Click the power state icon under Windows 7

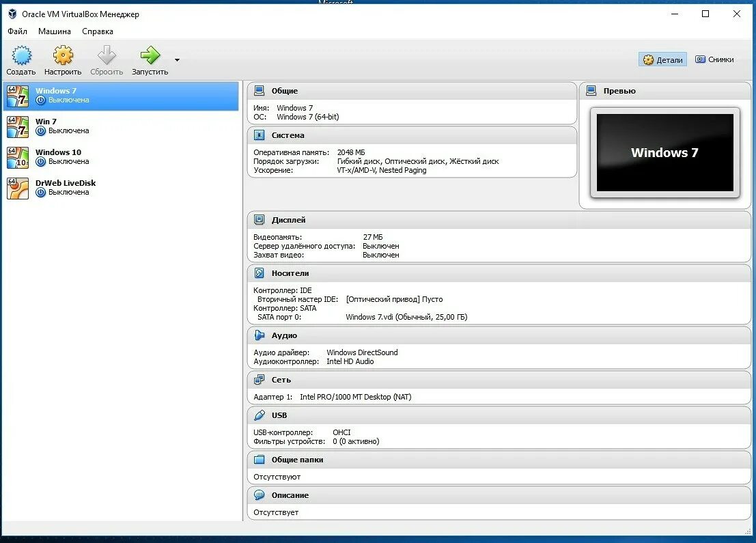(41, 100)
